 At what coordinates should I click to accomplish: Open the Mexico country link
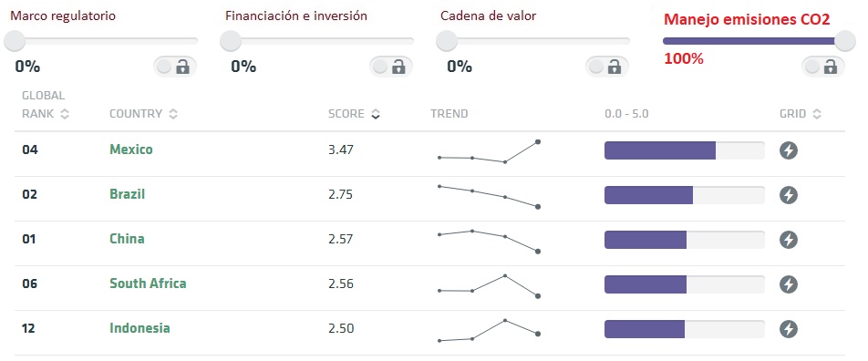click(x=131, y=150)
